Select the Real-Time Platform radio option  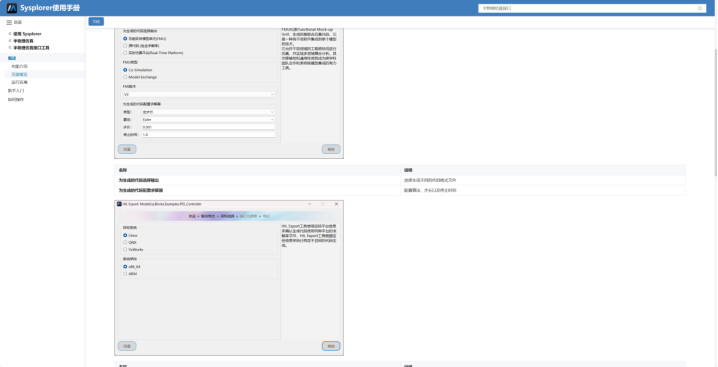(x=125, y=53)
